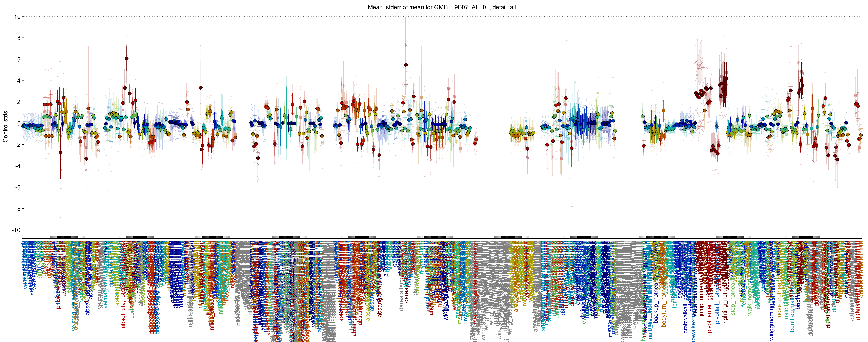Click the y-axis tick label 10

pos(17,17)
